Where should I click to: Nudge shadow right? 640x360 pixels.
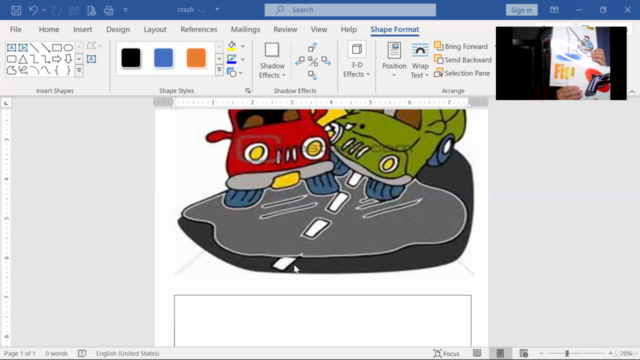[326, 61]
